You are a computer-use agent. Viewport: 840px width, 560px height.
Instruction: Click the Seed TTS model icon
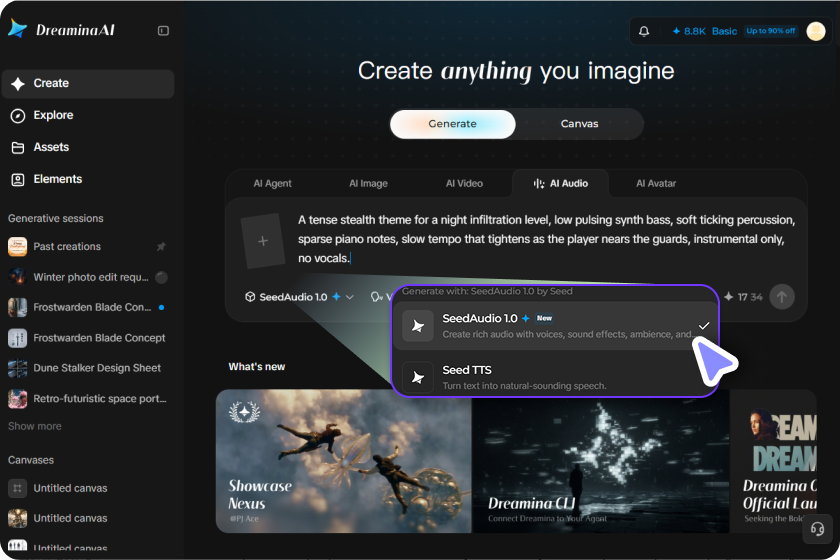point(418,378)
